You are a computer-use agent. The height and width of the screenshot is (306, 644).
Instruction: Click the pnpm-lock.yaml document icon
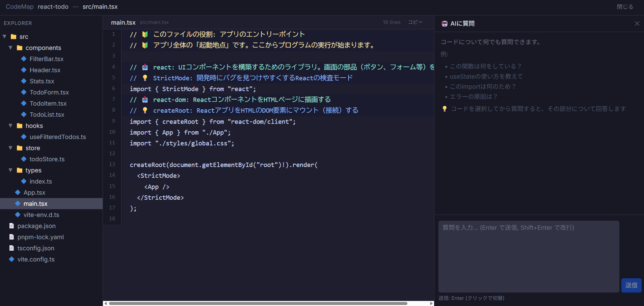click(x=11, y=237)
